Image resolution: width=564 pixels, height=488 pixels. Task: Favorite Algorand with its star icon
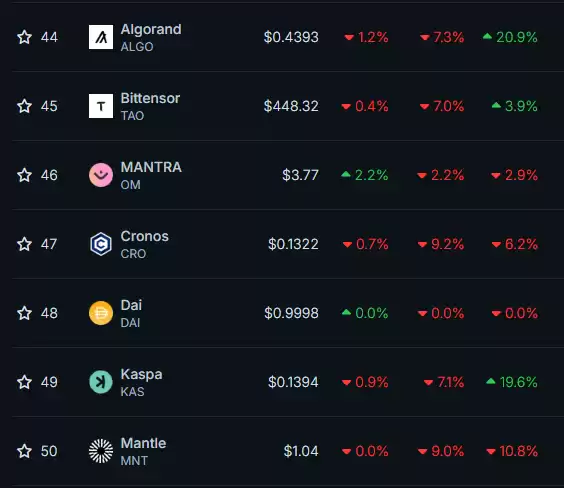(24, 37)
